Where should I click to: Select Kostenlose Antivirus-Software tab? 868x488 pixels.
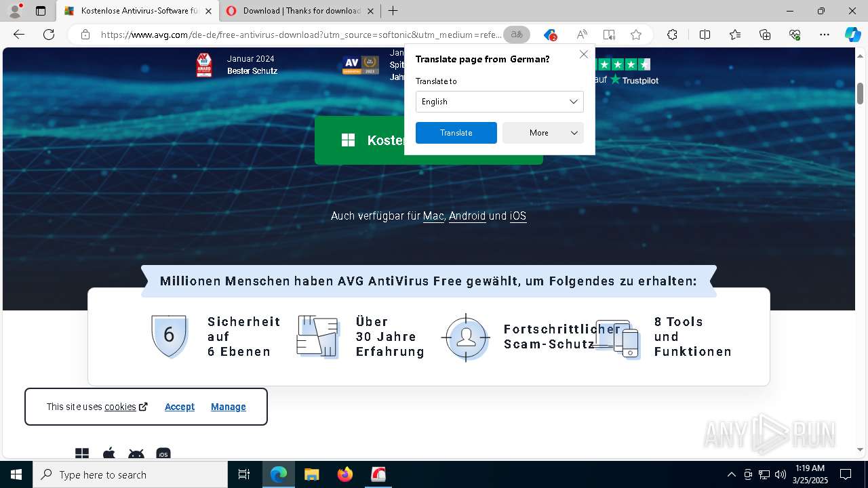138,11
